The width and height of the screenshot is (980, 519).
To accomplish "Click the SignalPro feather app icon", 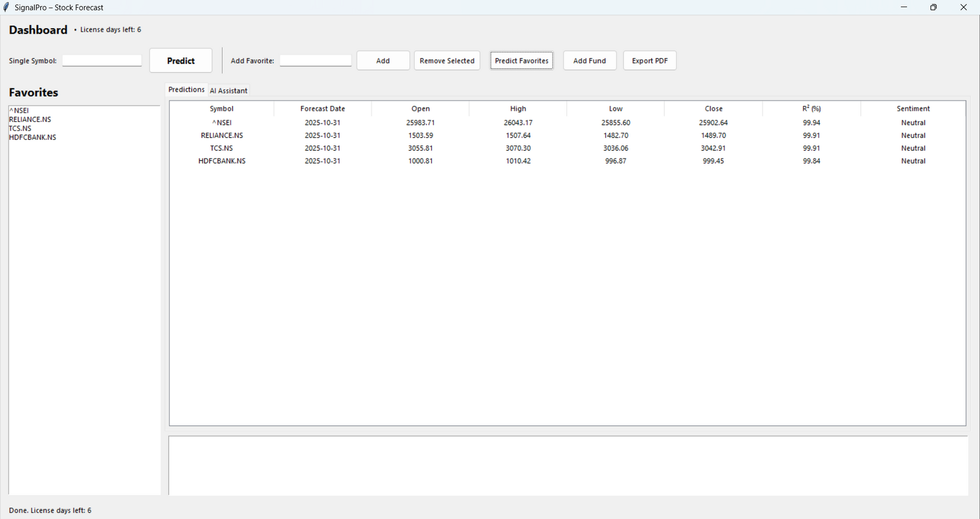I will 7,7.
